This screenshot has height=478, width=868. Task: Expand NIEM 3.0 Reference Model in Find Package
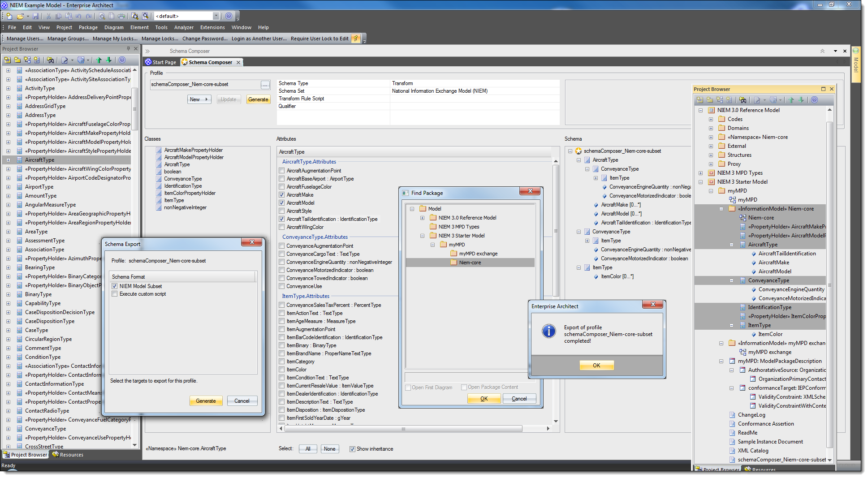point(422,218)
